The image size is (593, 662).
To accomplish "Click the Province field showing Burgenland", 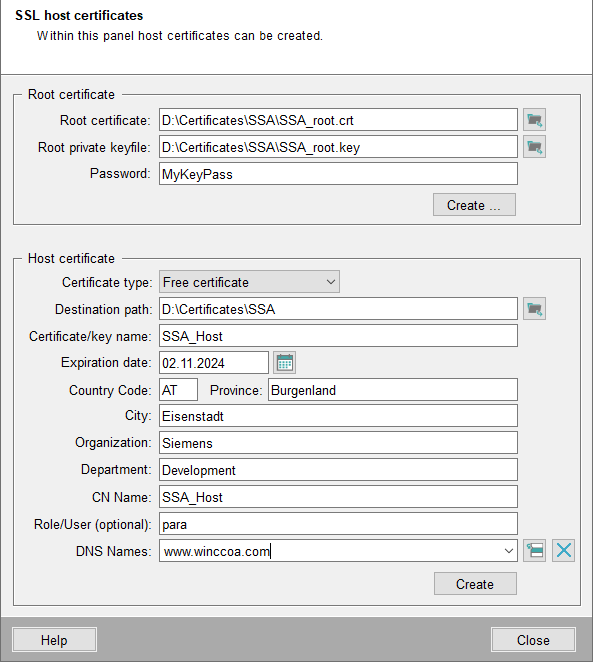I will (393, 389).
